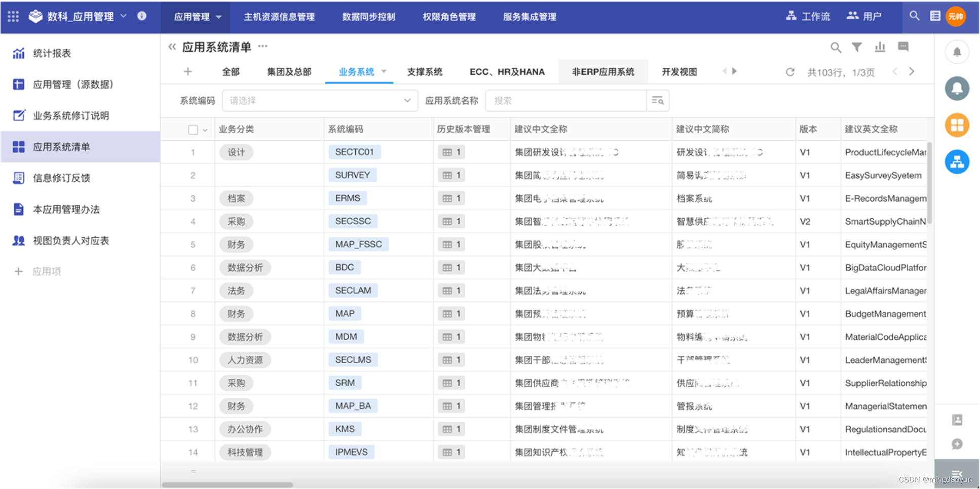Click the small bell notification icon
Screen dimensions: 980x489
tap(957, 52)
